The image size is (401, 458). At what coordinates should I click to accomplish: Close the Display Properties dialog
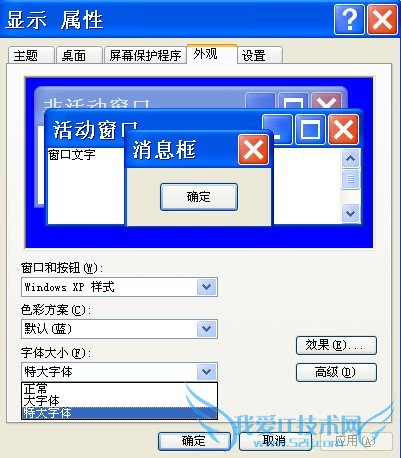click(382, 20)
